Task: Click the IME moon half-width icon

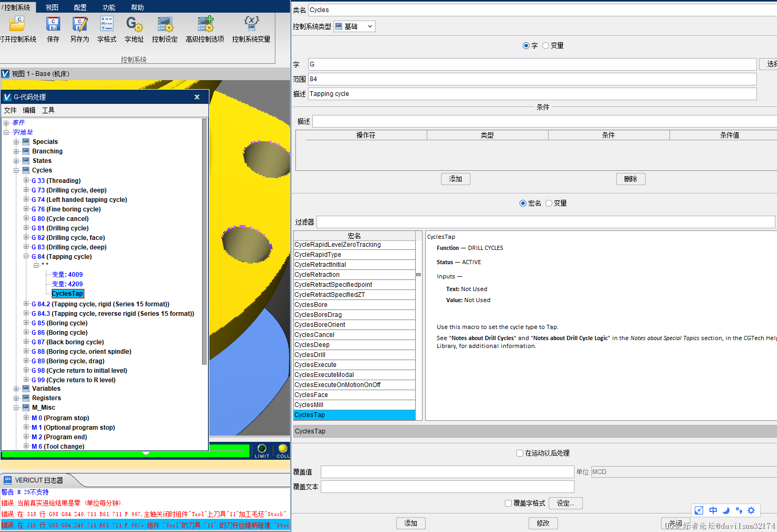Action: pyautogui.click(x=726, y=510)
